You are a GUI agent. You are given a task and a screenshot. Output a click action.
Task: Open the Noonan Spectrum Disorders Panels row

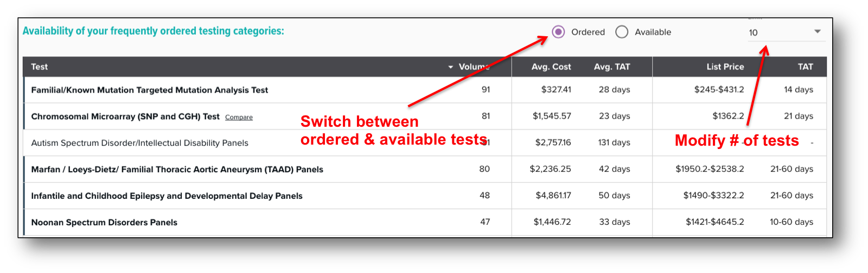(x=104, y=223)
